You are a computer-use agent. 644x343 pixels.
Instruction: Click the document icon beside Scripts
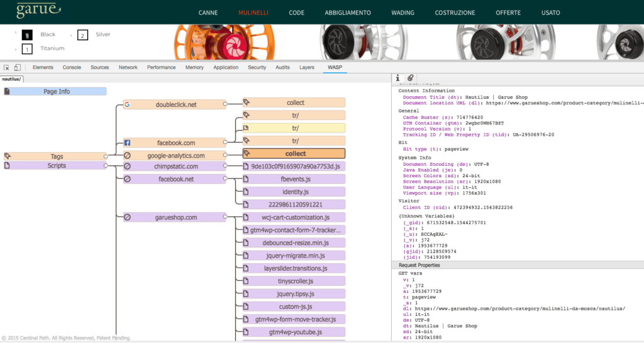point(7,166)
